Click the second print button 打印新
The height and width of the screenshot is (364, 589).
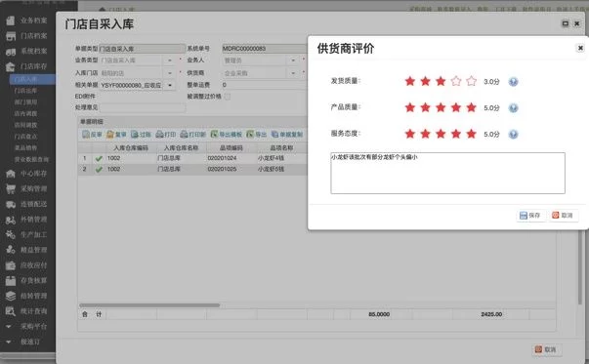coord(193,135)
